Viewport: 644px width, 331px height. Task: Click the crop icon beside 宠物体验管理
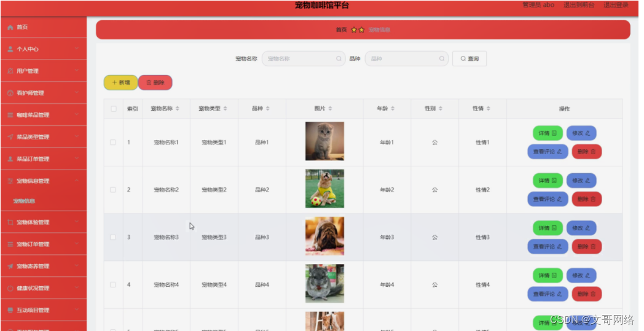click(x=10, y=222)
